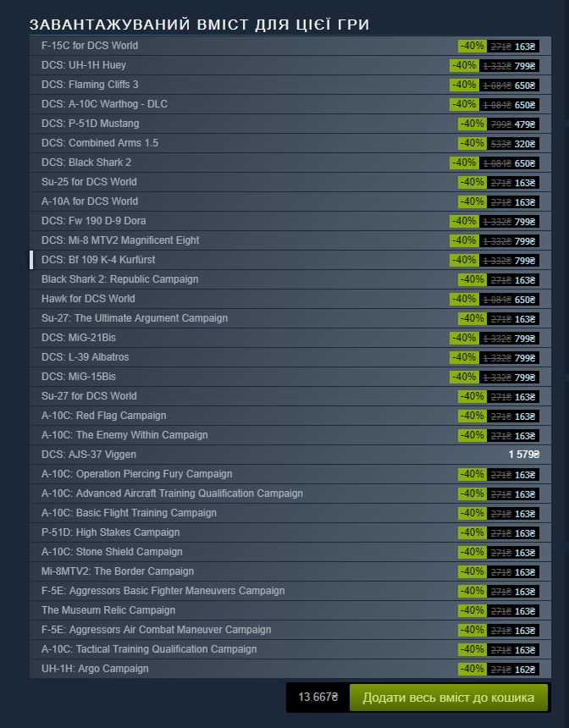
Task: Select A-10C: Operation Piercing Fury Campaign
Action: pyautogui.click(x=290, y=475)
